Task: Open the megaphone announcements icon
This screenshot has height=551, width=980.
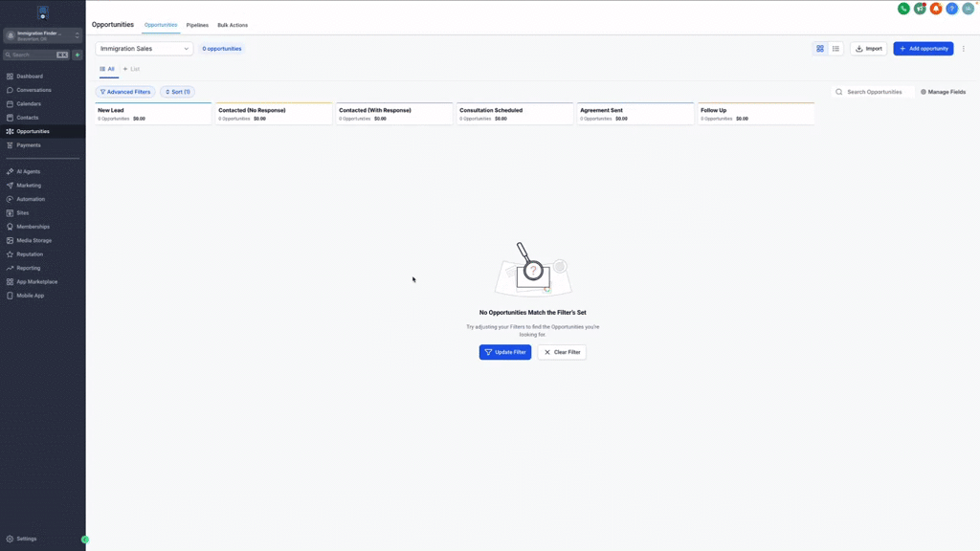Action: (920, 9)
